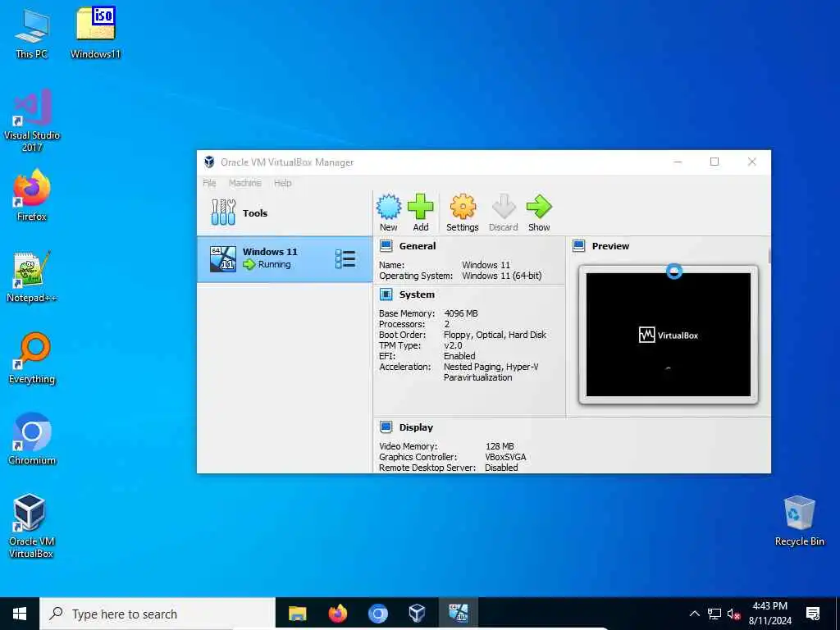Click the 4096 MB base memory value
The height and width of the screenshot is (630, 840).
[x=461, y=313]
